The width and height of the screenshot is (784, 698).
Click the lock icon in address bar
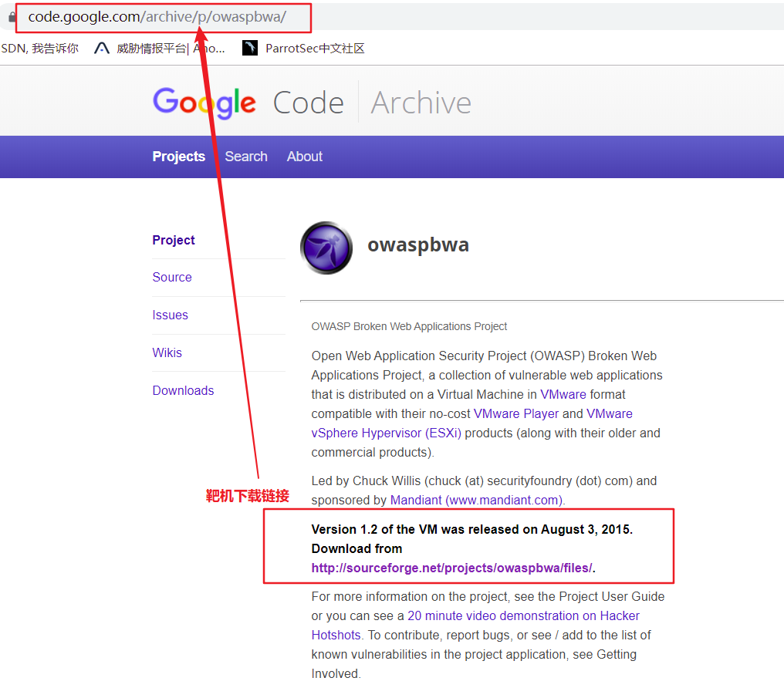(12, 17)
